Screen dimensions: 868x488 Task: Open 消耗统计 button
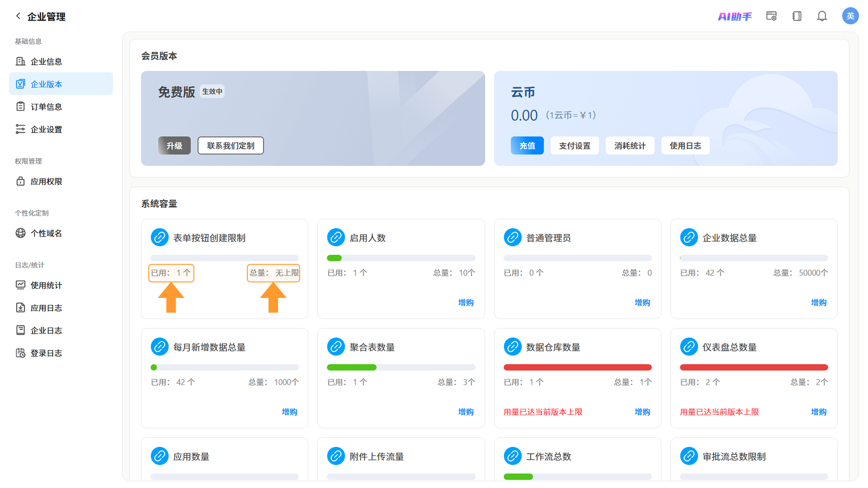pyautogui.click(x=630, y=145)
